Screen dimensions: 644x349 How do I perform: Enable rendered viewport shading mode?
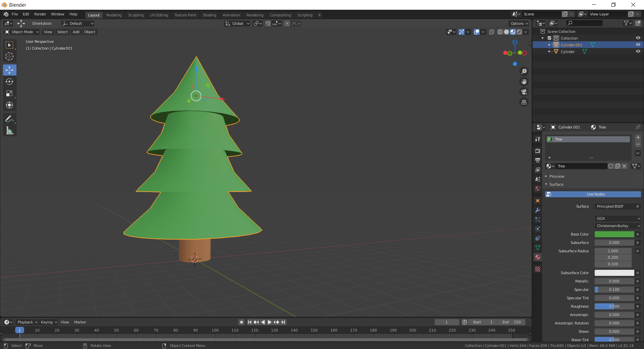pos(519,32)
